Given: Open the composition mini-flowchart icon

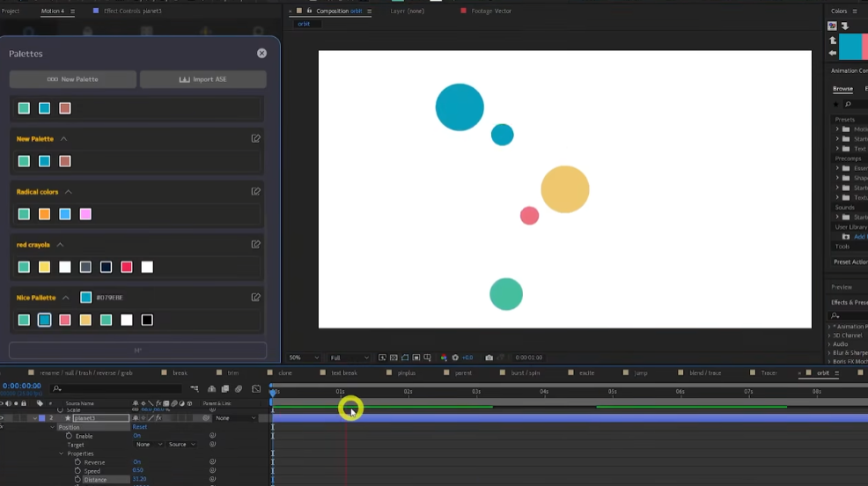Looking at the screenshot, I should [195, 389].
